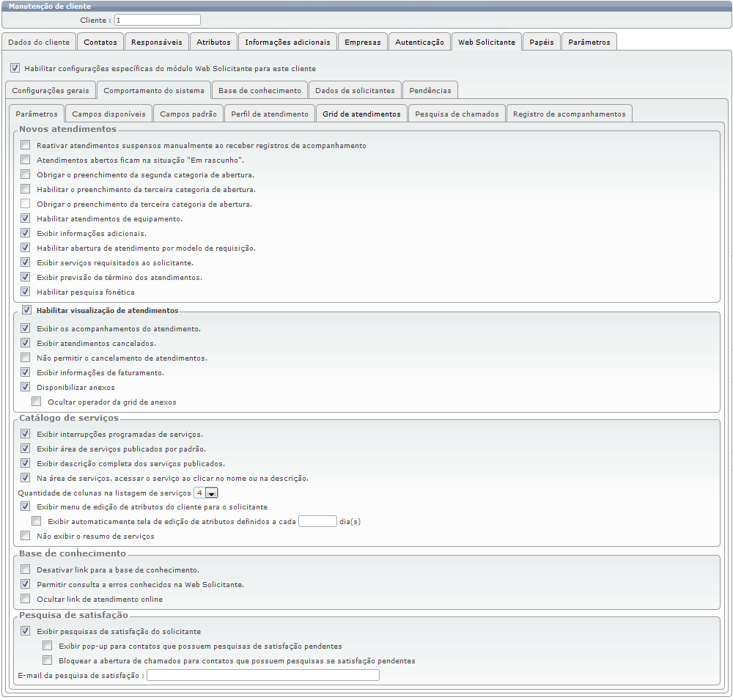Toggle Exibir atendimentos cancelados checkbox
Image resolution: width=733 pixels, height=700 pixels.
pyautogui.click(x=25, y=343)
